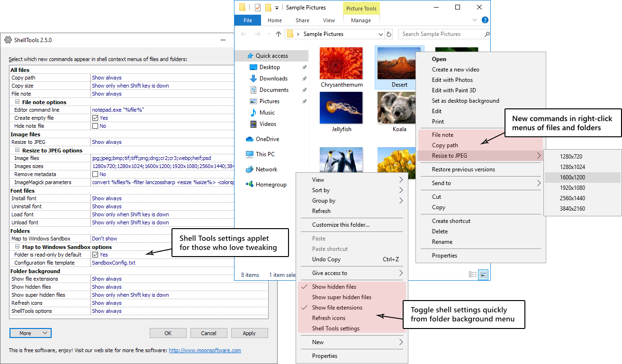Collapse File note options section
This screenshot has width=622, height=364.
pyautogui.click(x=17, y=102)
